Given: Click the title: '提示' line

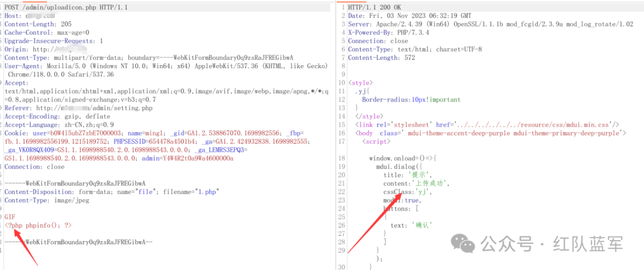Looking at the screenshot, I should [408, 174].
